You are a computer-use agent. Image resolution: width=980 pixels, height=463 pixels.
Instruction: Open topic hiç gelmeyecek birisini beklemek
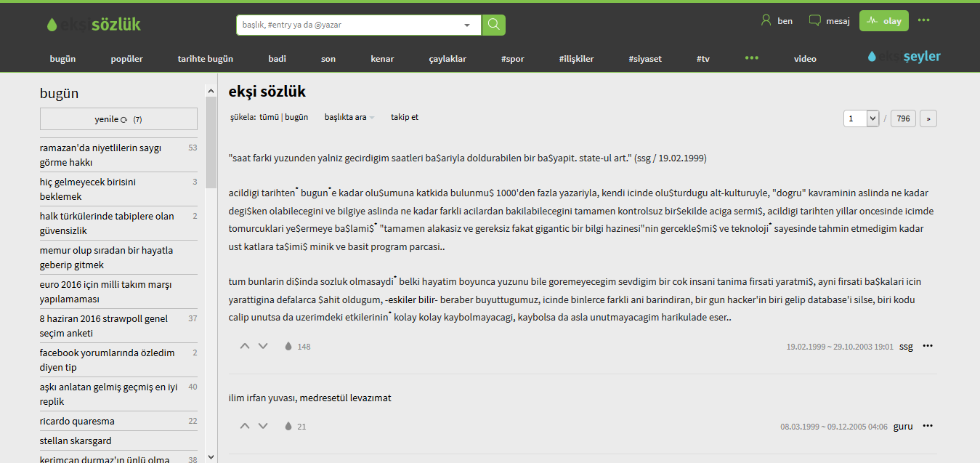(118, 189)
